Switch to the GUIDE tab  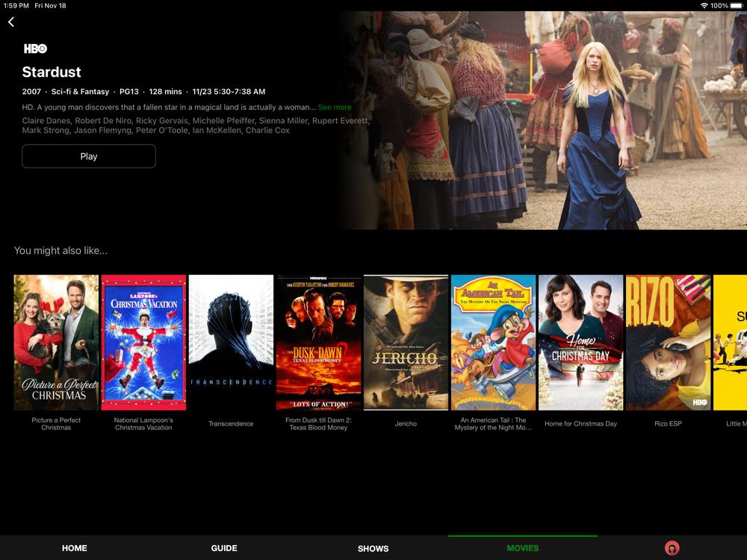tap(224, 548)
